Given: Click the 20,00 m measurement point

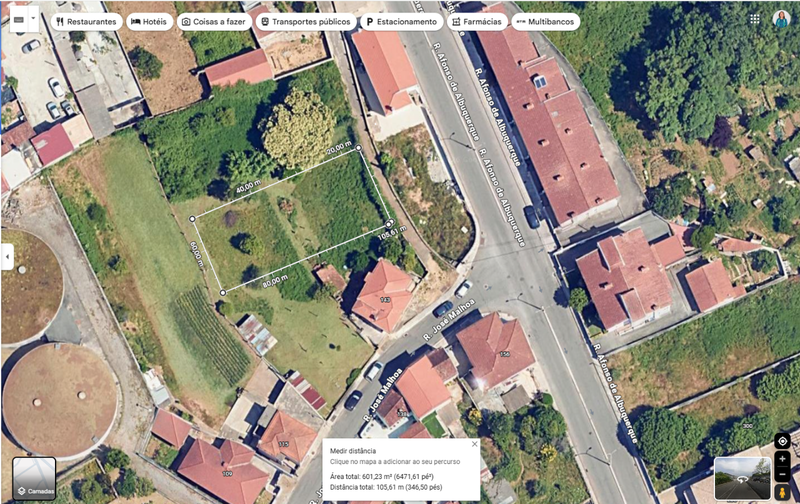Looking at the screenshot, I should point(359,148).
